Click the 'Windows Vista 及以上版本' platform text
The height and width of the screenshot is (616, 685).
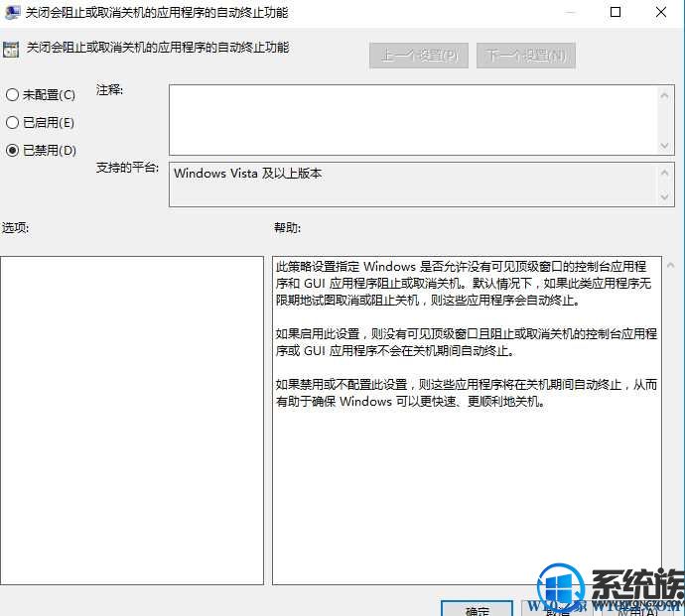point(248,174)
